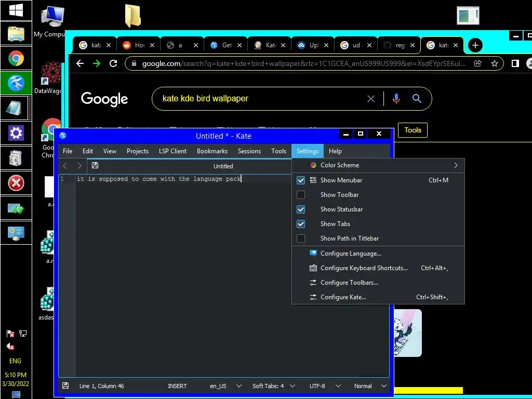Open the Windows Start button
The image size is (532, 399).
16,10
